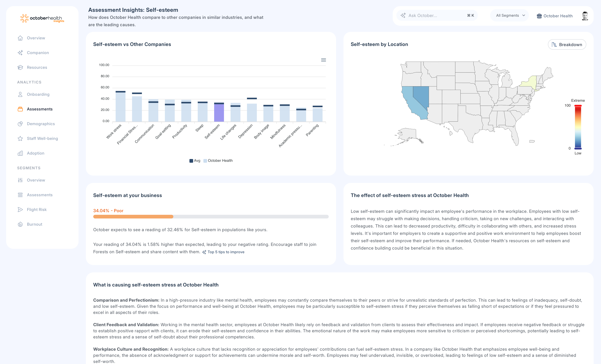
Task: Click the 34.04% Poor progress bar
Action: (211, 217)
